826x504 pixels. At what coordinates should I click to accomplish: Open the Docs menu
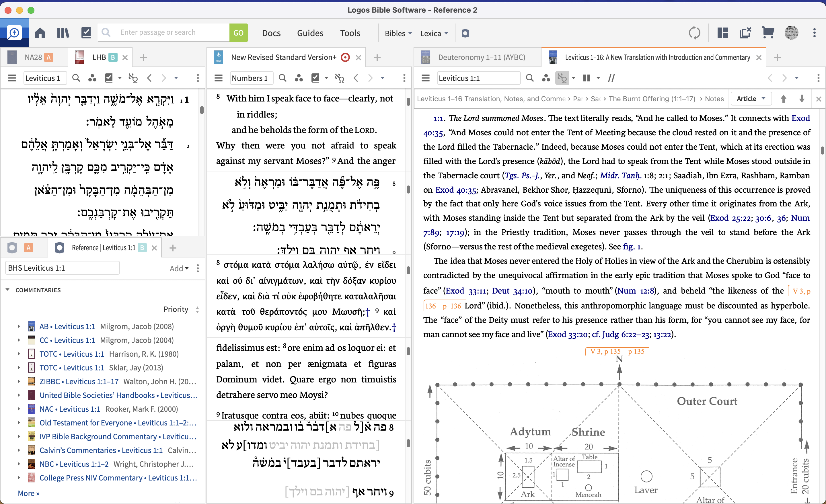(271, 33)
